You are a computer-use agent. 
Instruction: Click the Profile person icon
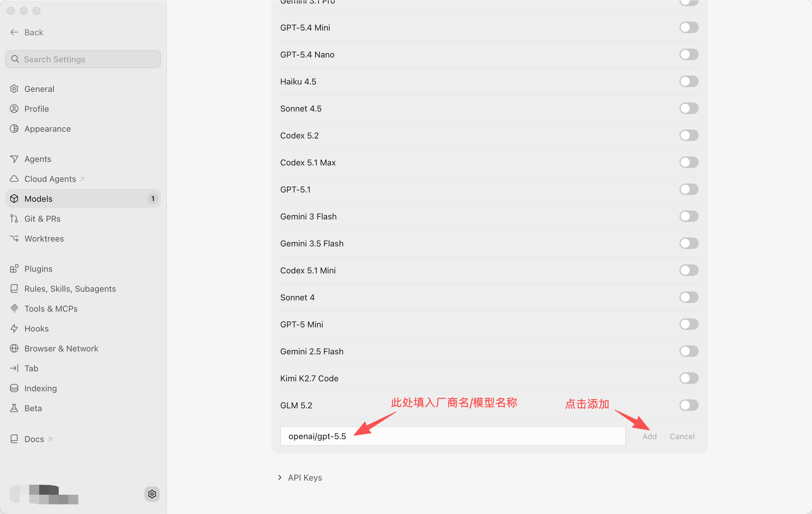point(14,109)
